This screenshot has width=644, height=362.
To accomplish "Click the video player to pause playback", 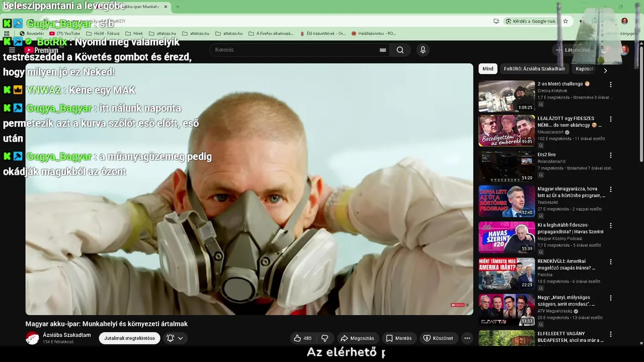I will (x=249, y=189).
